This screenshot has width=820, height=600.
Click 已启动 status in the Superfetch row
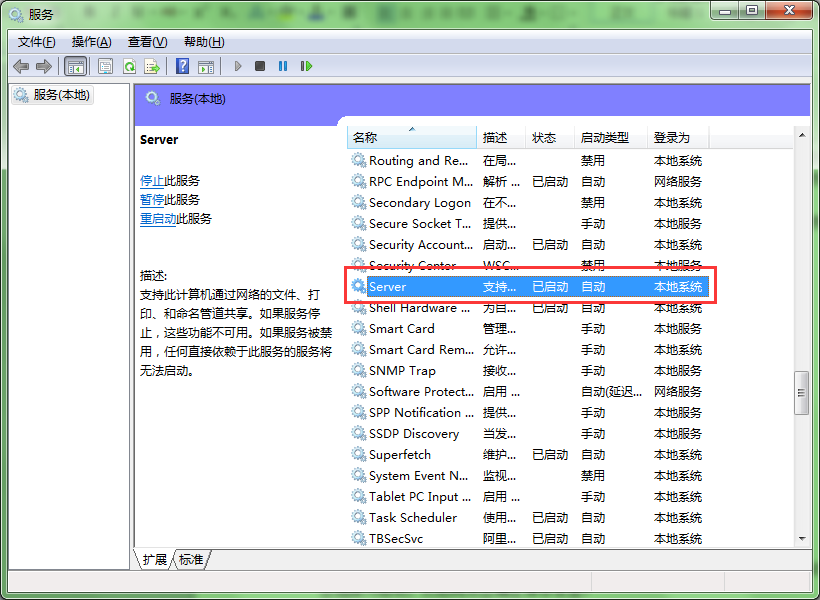pos(550,455)
